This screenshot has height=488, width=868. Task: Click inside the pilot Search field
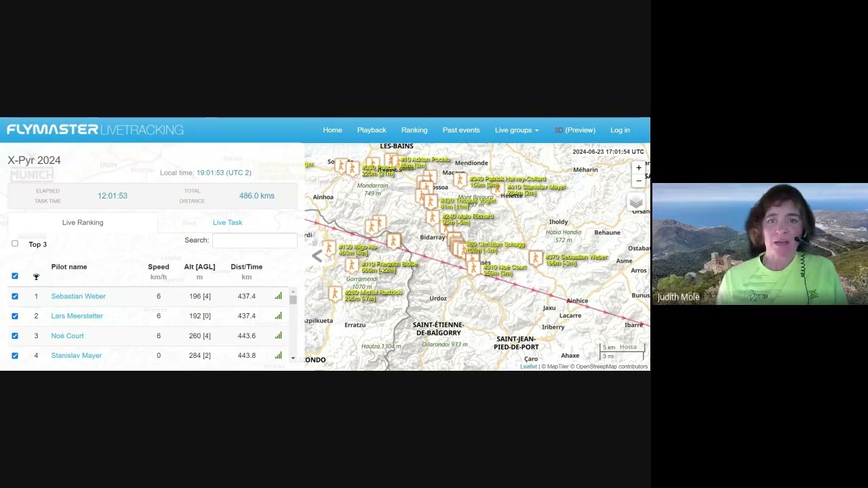point(254,240)
